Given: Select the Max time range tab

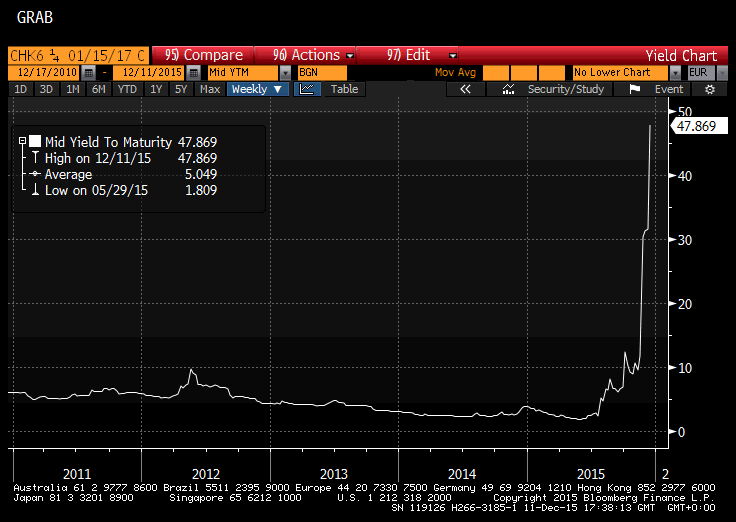Looking at the screenshot, I should pos(209,89).
